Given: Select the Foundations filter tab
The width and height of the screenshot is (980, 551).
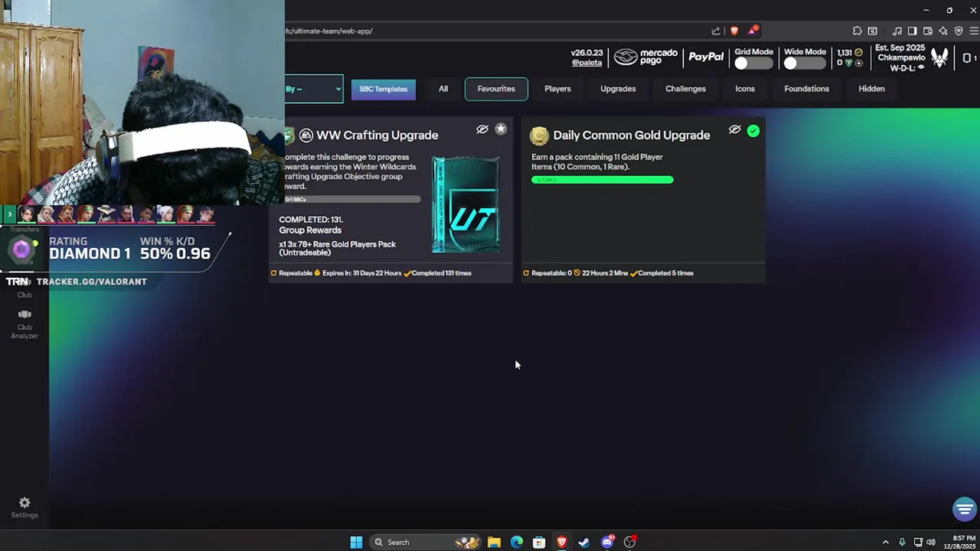Looking at the screenshot, I should click(x=806, y=89).
